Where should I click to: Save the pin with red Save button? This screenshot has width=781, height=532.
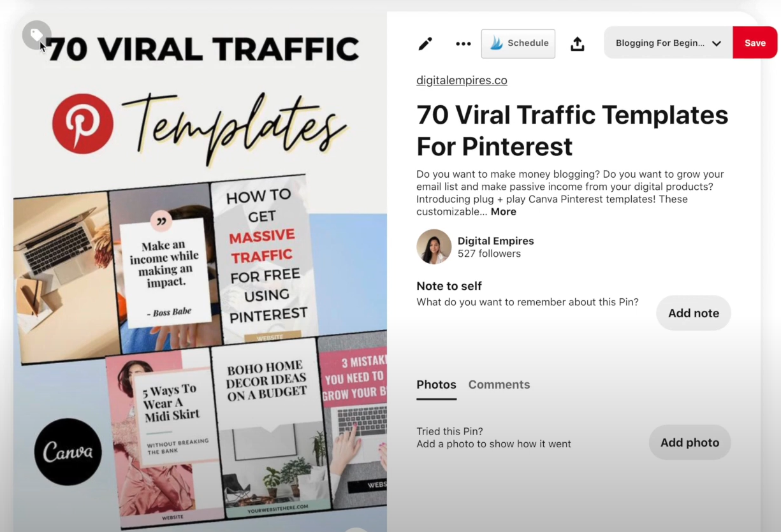[755, 43]
